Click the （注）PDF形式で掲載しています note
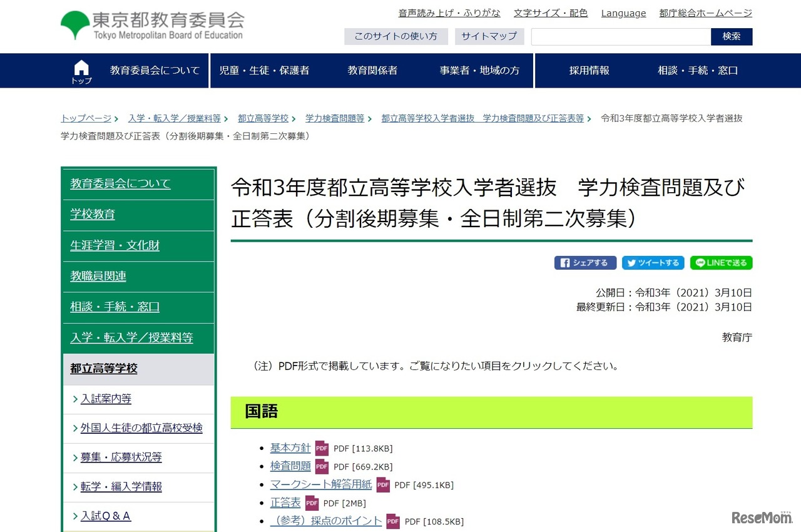The height and width of the screenshot is (532, 801). (434, 366)
